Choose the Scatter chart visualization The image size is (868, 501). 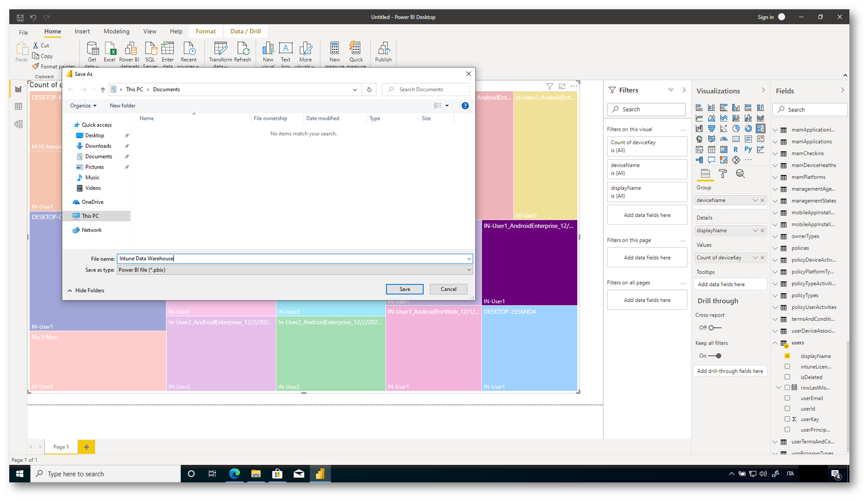click(723, 129)
